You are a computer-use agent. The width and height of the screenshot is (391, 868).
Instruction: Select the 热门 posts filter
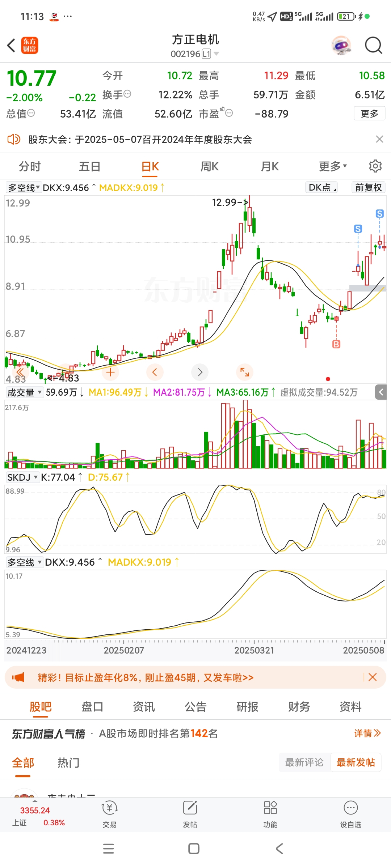pos(68,763)
